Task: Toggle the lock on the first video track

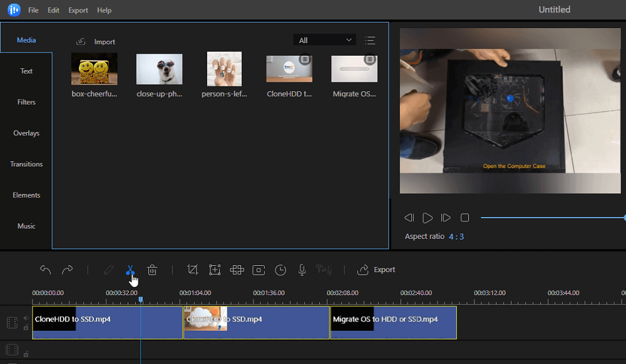Action: (x=26, y=327)
